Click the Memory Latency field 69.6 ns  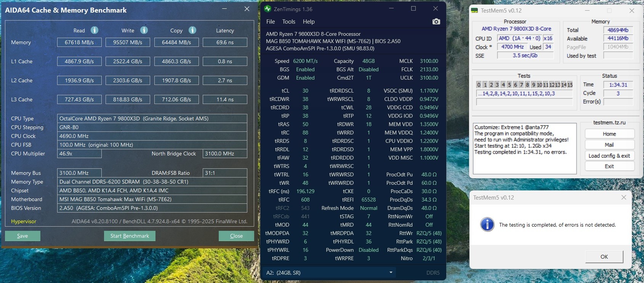tap(225, 42)
